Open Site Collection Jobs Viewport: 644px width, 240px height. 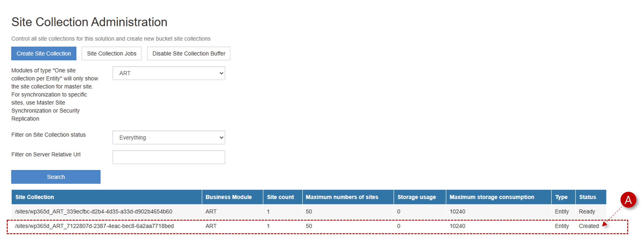click(x=112, y=54)
